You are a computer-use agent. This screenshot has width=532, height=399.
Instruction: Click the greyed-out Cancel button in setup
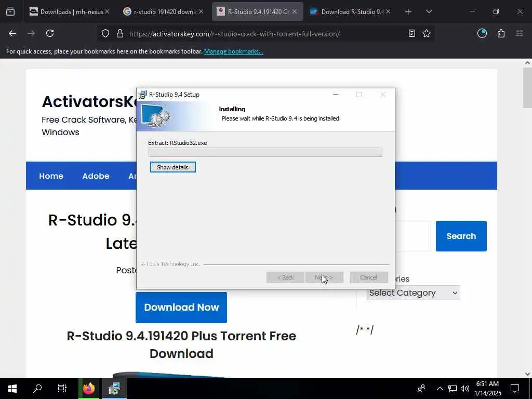(x=369, y=277)
